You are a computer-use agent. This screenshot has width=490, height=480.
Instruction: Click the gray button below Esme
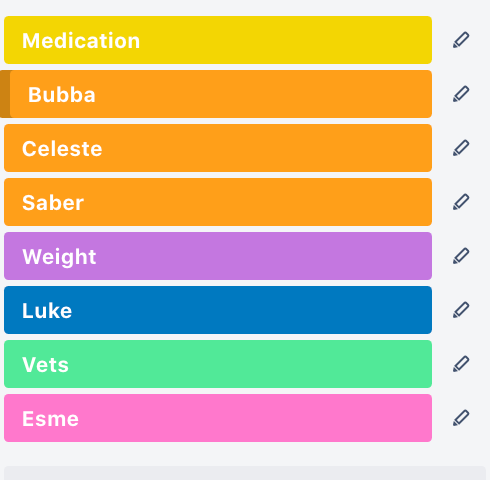tap(245, 473)
